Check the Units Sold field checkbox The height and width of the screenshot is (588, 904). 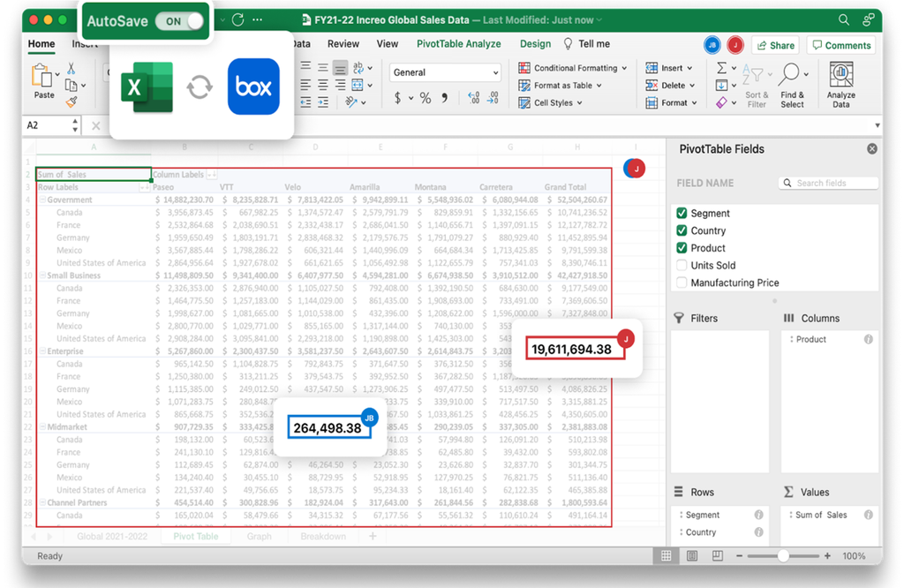(x=682, y=266)
